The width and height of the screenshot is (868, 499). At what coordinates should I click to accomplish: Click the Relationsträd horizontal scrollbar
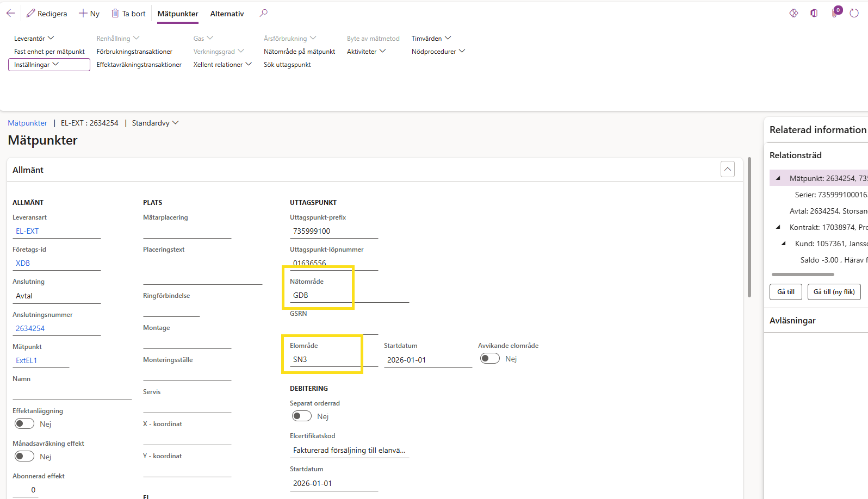(x=802, y=275)
